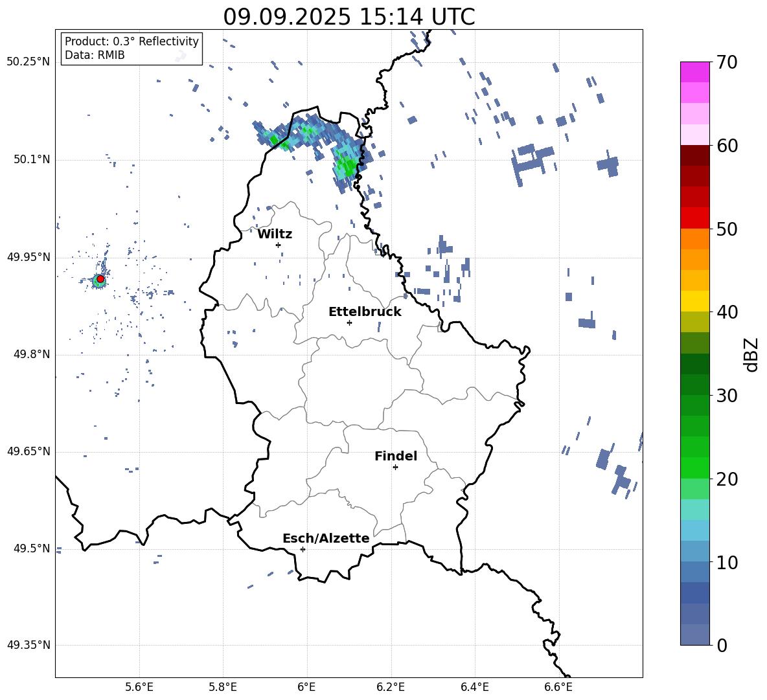This screenshot has height=700, width=767.
Task: Click the 50.25°N latitude label
Action: coord(29,62)
